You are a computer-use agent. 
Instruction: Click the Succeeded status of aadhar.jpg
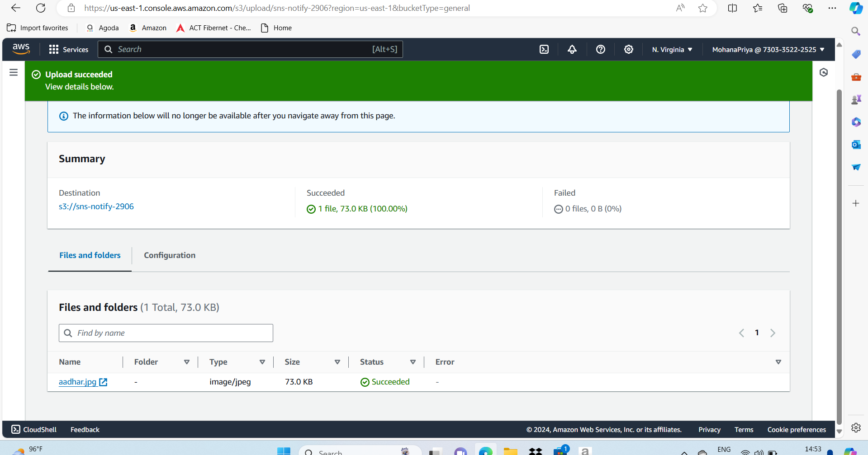(385, 382)
